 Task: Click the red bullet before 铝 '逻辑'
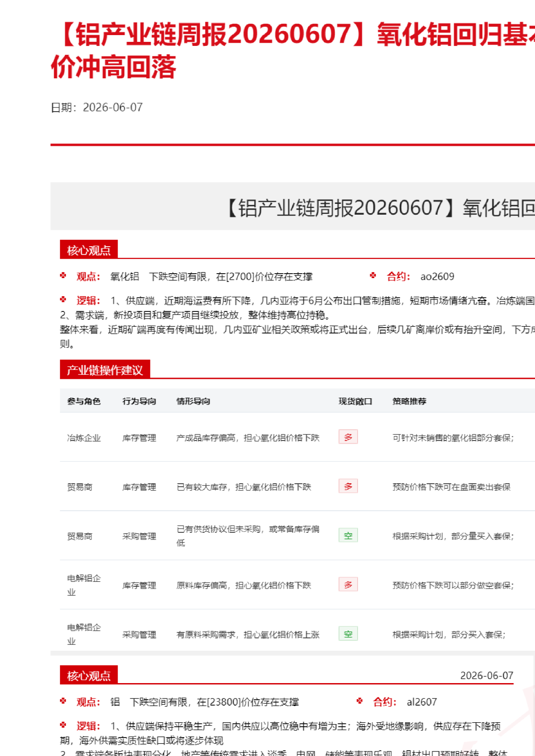coord(63,724)
